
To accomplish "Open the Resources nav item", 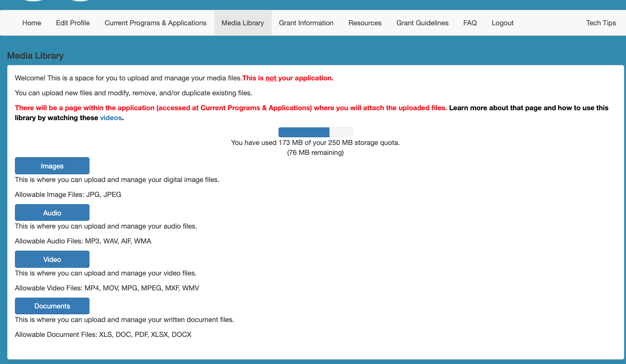I will (365, 23).
